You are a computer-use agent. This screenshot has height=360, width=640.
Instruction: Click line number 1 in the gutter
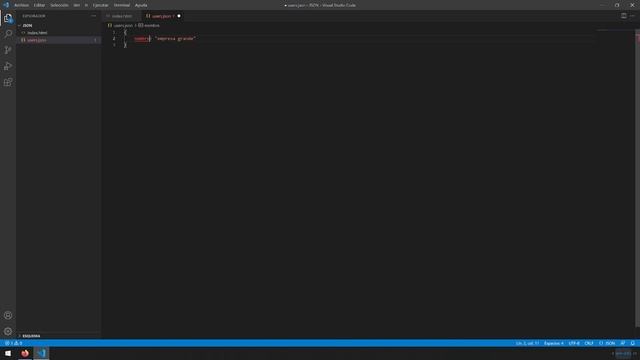tap(114, 32)
